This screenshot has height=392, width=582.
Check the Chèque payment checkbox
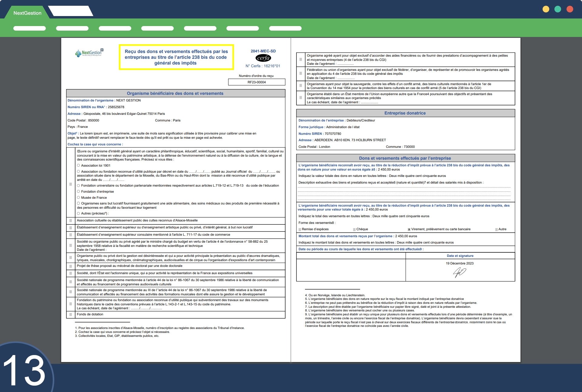click(354, 229)
